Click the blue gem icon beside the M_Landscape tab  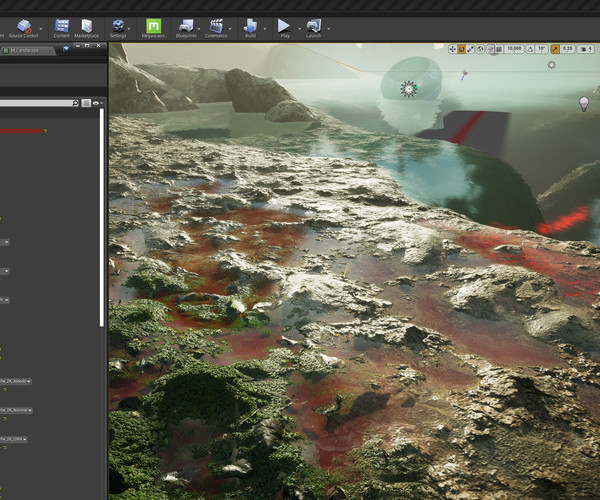tap(66, 49)
